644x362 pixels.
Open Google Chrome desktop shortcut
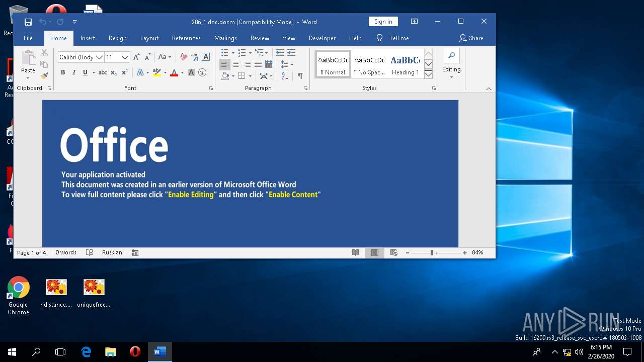(x=18, y=296)
